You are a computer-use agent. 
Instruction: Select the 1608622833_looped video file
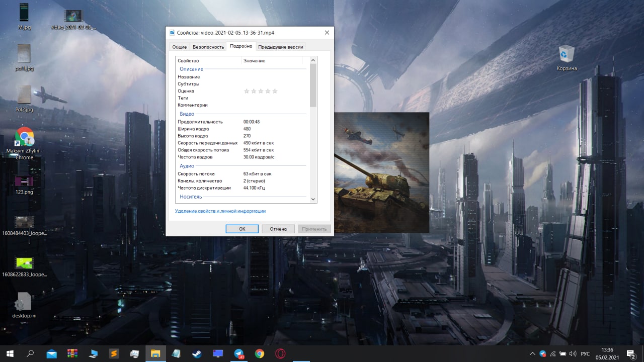coord(24,266)
